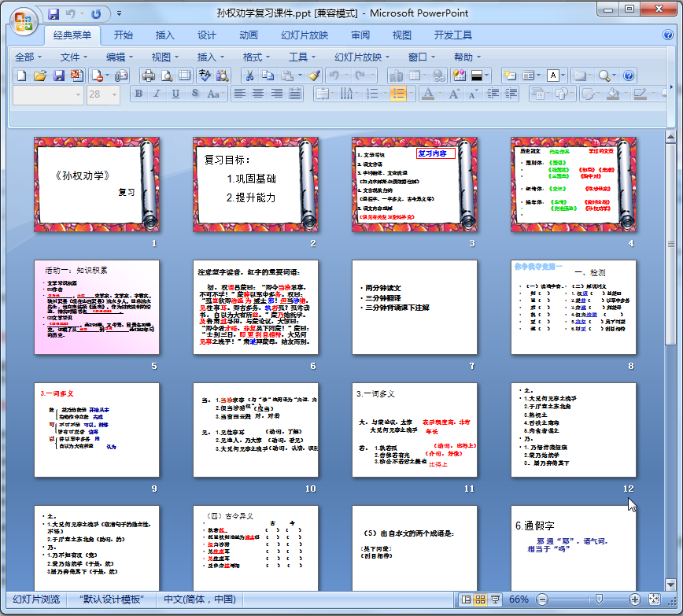Open the 全部 menu dropdown
Screen dimensions: 683x616
(28, 57)
